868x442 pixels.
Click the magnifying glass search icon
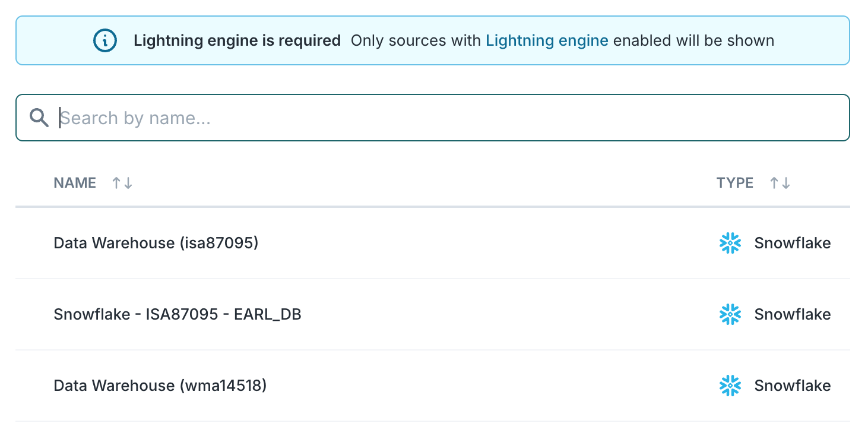point(39,118)
